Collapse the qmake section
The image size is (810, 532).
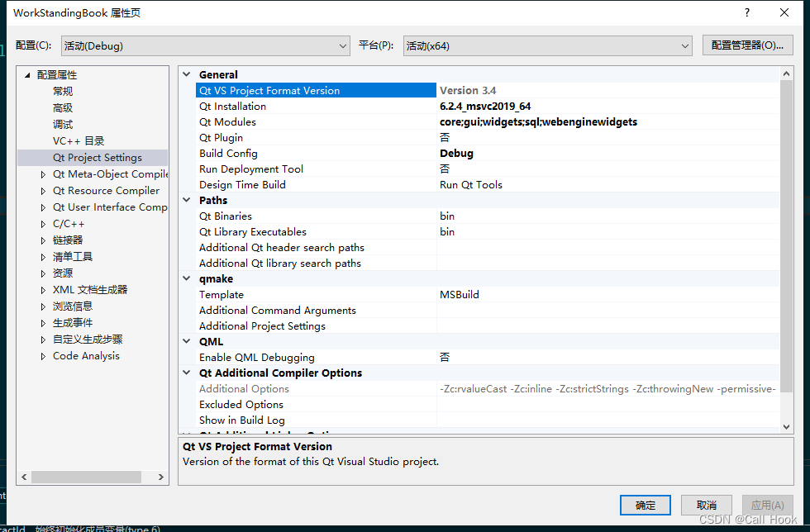[186, 278]
